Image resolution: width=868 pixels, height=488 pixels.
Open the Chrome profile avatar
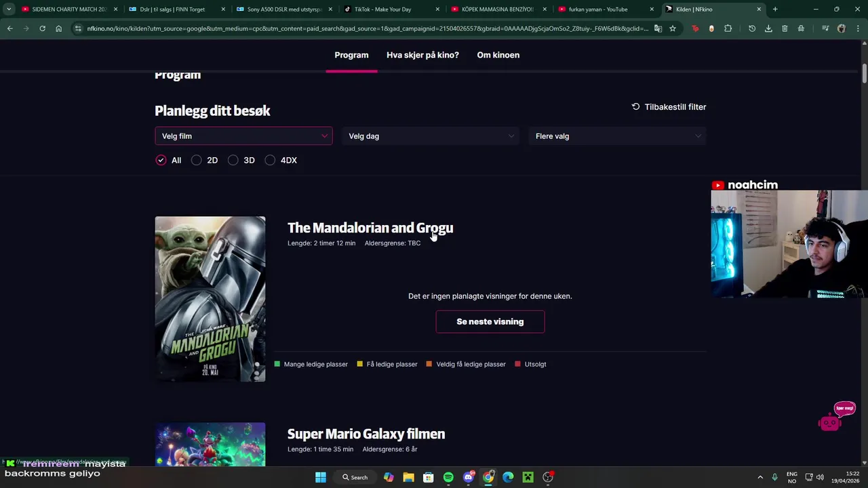tap(842, 28)
